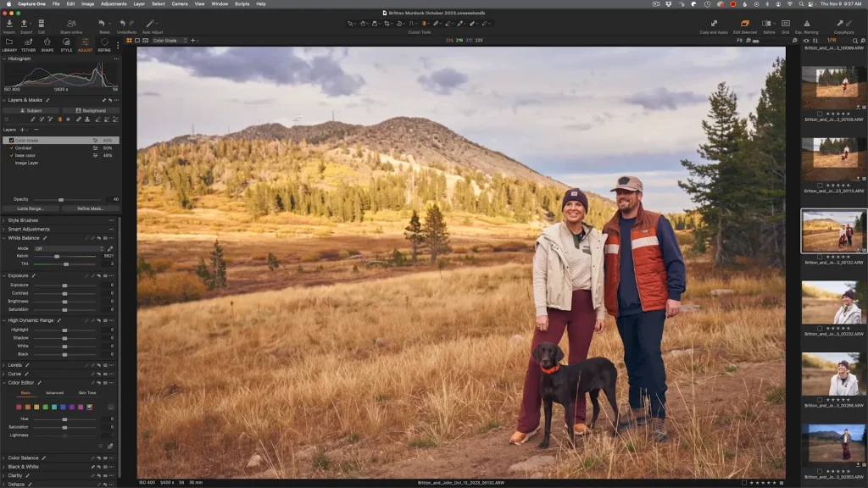
Task: Open the Adjustments menu
Action: coord(114,4)
